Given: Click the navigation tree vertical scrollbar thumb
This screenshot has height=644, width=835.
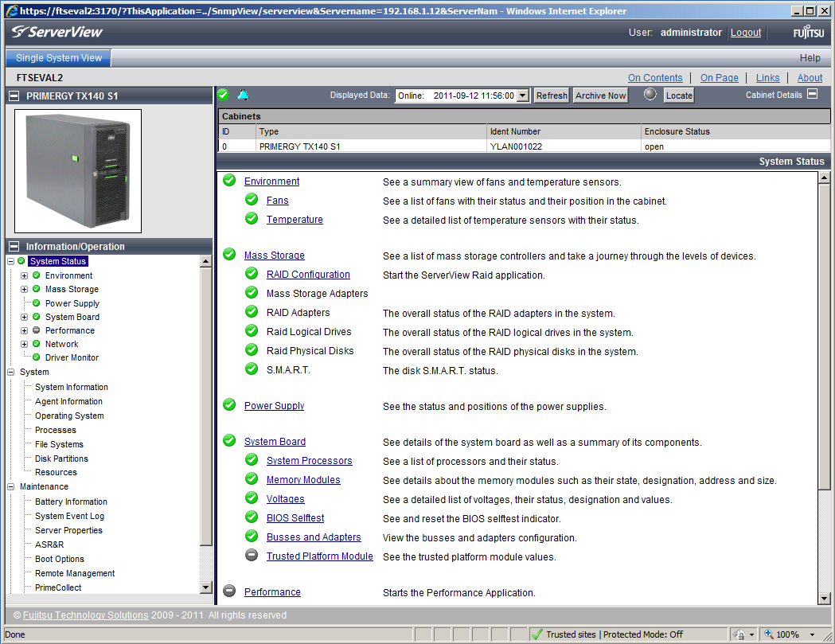Looking at the screenshot, I should (x=206, y=407).
